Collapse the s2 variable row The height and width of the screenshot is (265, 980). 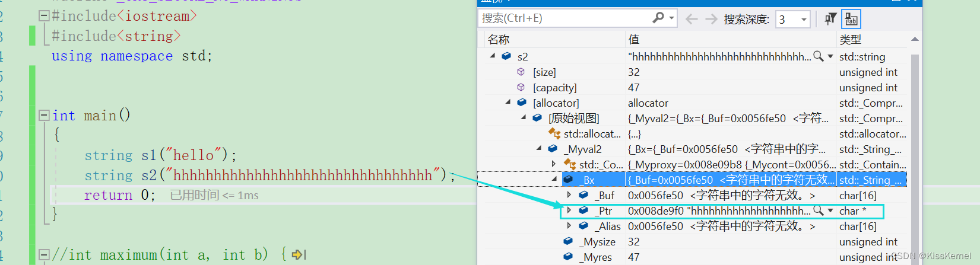pos(493,56)
